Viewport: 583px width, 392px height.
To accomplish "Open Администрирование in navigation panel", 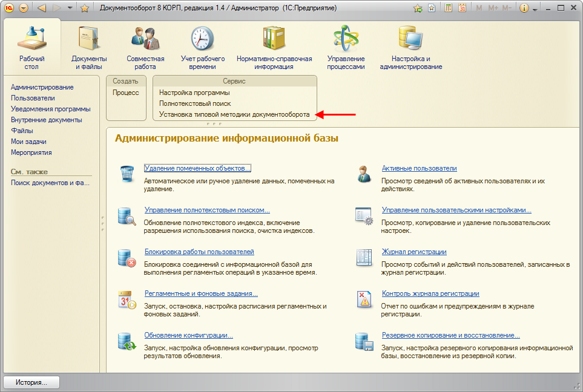I will pos(42,87).
